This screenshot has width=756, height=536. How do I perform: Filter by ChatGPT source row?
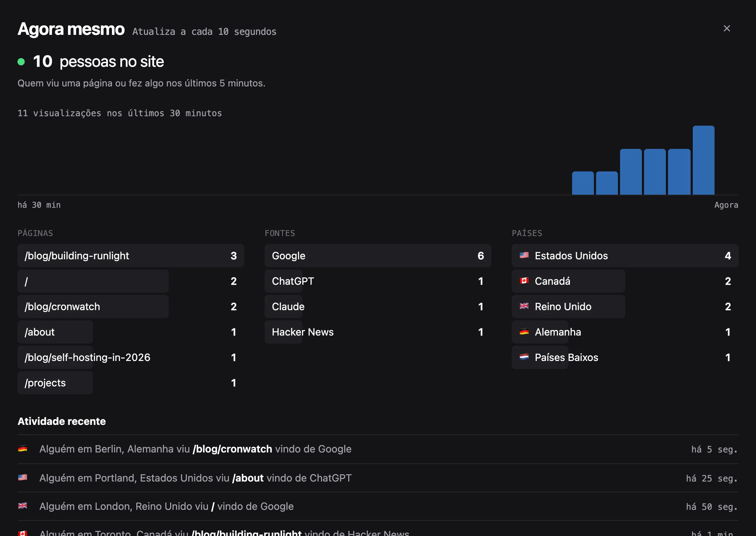point(378,281)
